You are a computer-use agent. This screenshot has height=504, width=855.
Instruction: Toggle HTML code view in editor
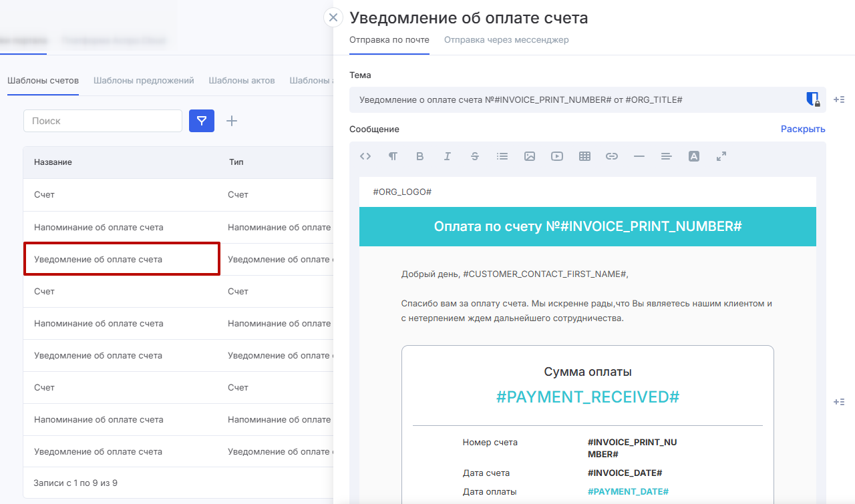[x=365, y=156]
